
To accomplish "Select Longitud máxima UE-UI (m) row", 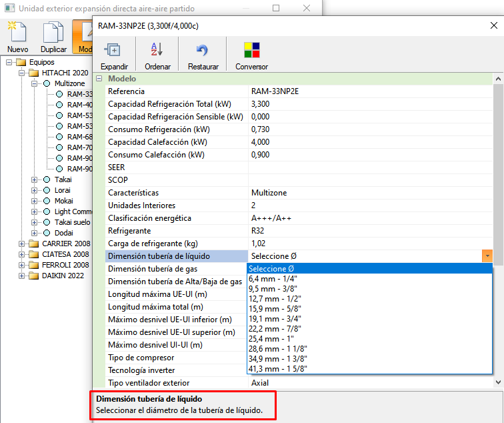I will (177, 294).
